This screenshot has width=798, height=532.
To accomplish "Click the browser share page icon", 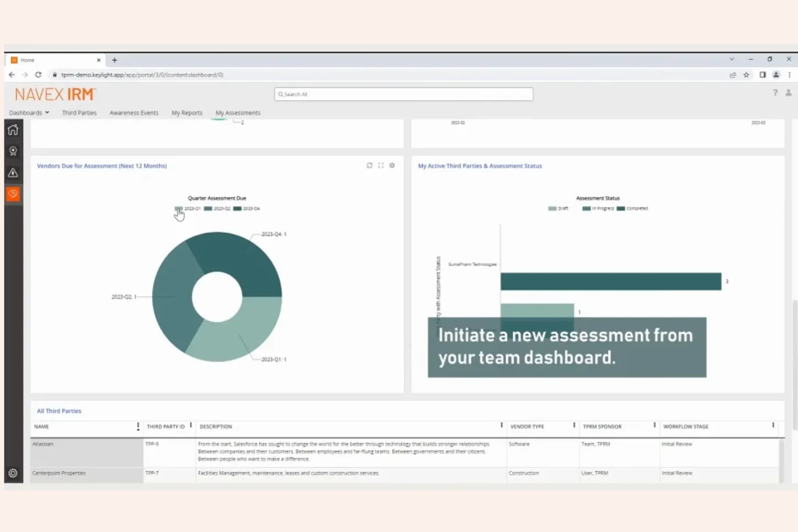I will 733,75.
